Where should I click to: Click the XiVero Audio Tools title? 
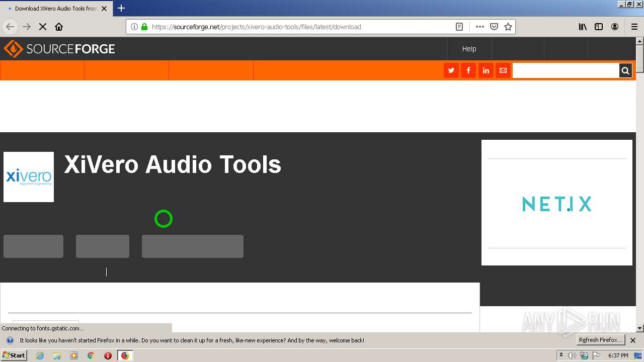(x=173, y=165)
